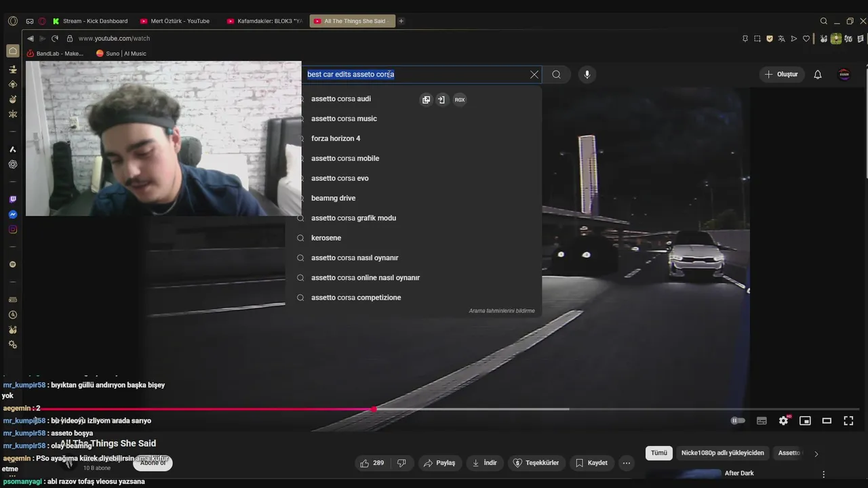Open the Aria AI sidebar icon
The height and width of the screenshot is (488, 868).
[x=13, y=149]
